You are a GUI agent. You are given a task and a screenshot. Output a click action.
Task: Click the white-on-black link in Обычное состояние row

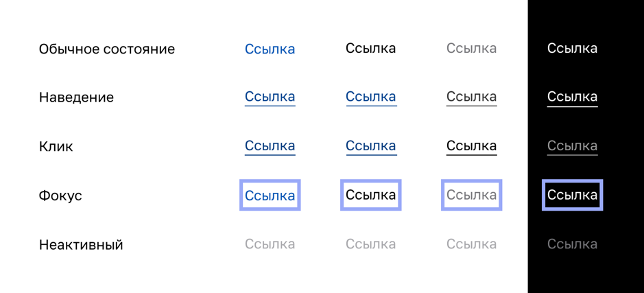point(572,49)
